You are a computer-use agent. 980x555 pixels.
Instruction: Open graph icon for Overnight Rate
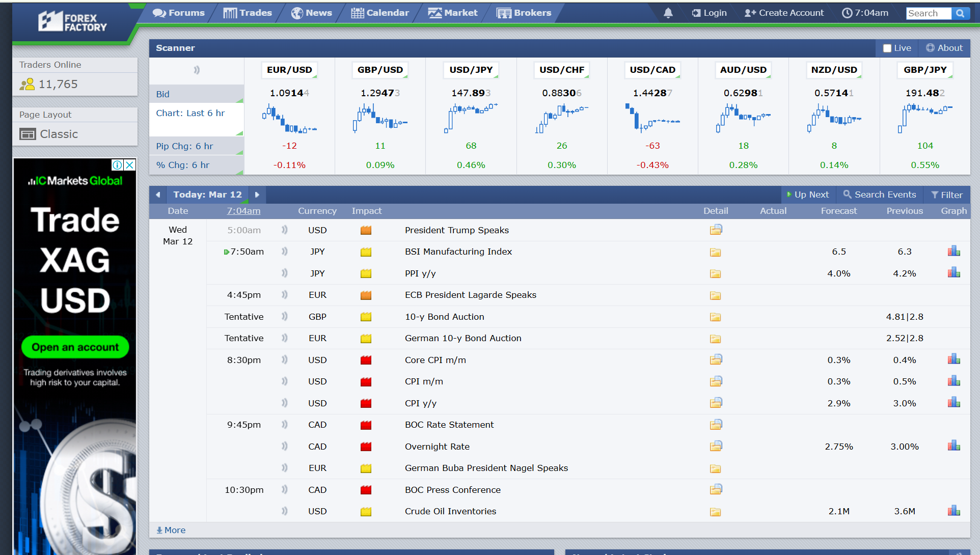tap(954, 447)
